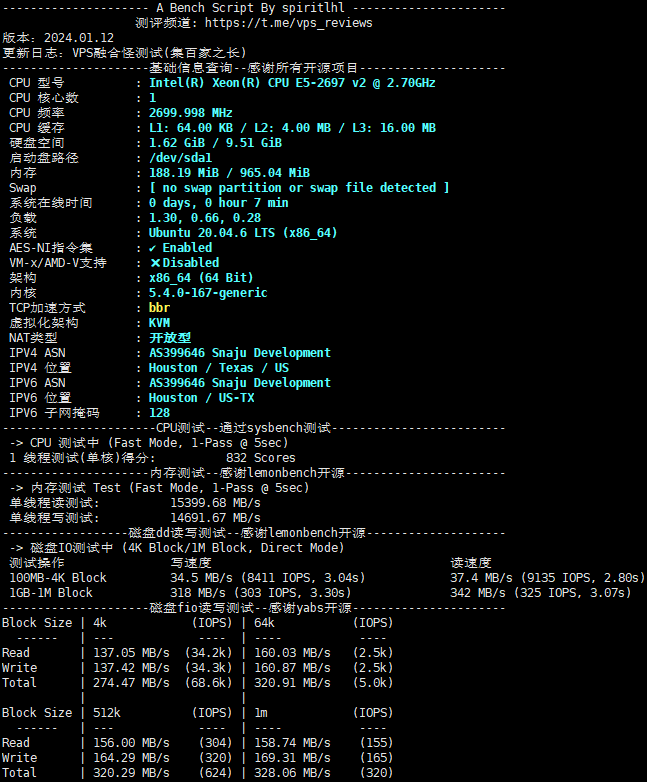Select the Ubuntu 20.04.6 LTS system value
647x782 pixels.
pos(242,233)
